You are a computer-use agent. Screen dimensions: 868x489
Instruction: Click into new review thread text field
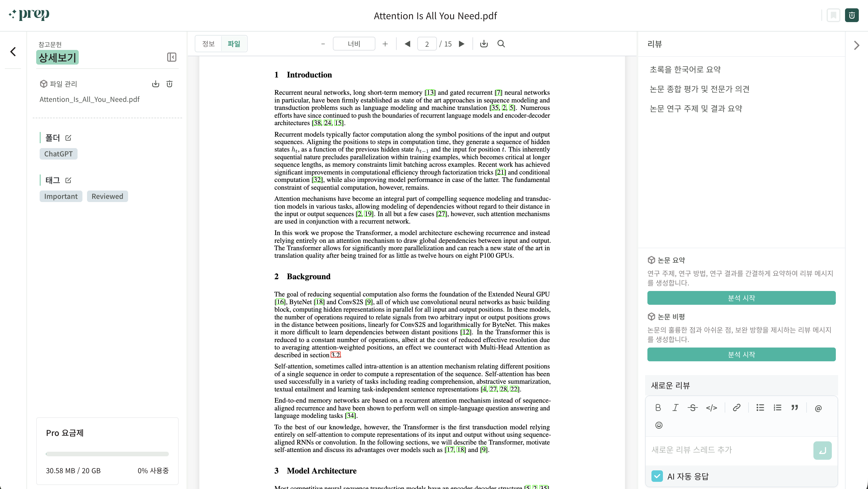pos(730,450)
